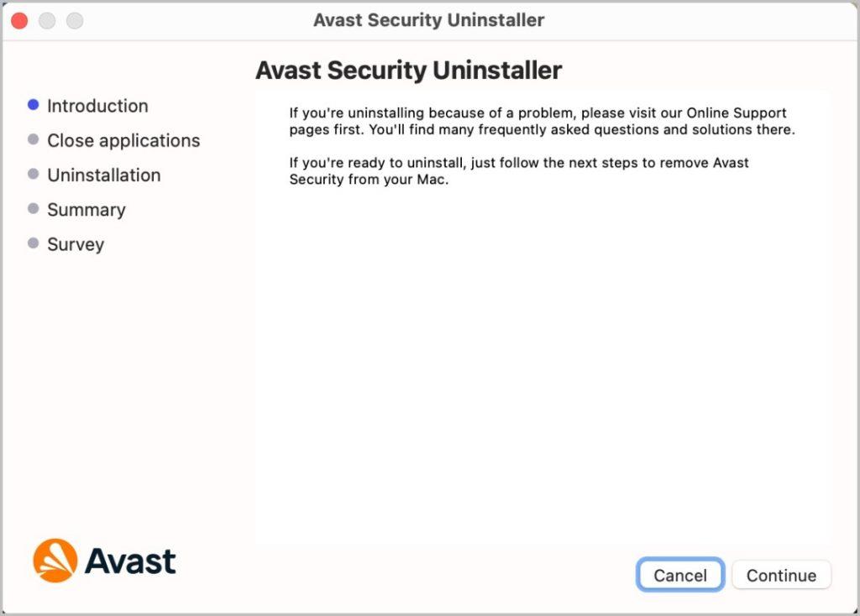
Task: Click the Continue button
Action: pyautogui.click(x=781, y=575)
